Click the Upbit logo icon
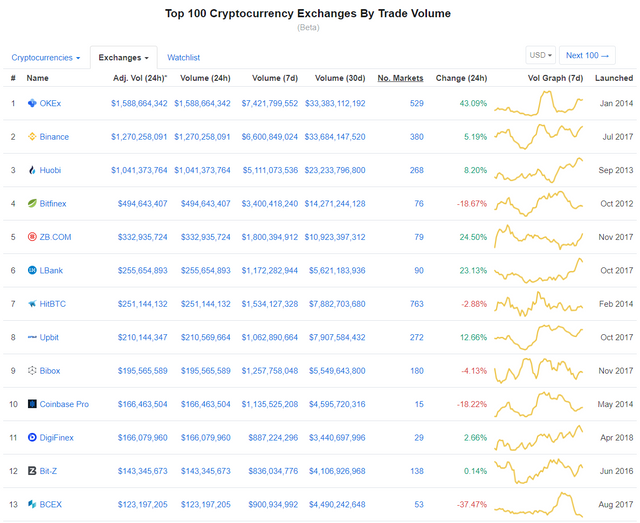The width and height of the screenshot is (640, 523). pyautogui.click(x=32, y=337)
